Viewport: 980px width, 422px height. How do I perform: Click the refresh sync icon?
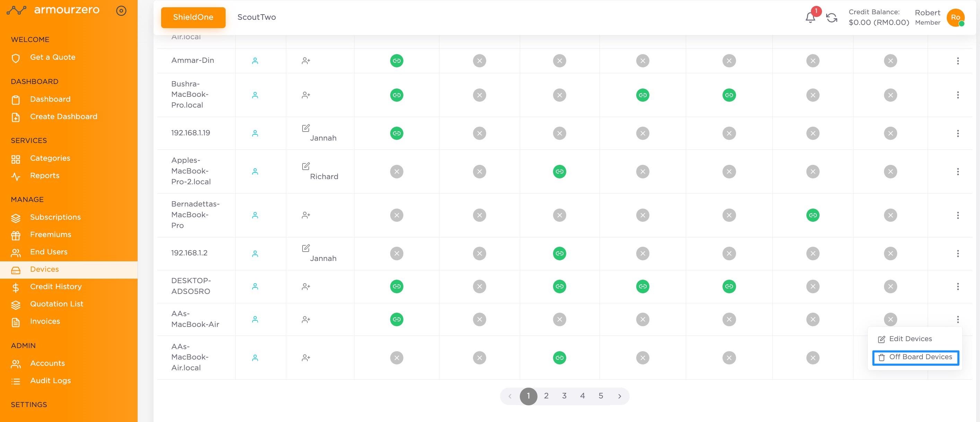coord(832,17)
